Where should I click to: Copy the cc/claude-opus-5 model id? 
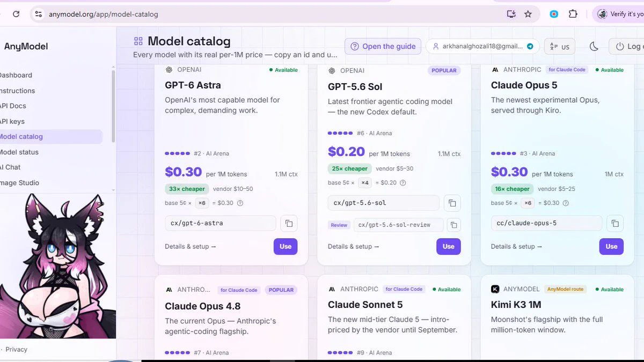click(615, 223)
